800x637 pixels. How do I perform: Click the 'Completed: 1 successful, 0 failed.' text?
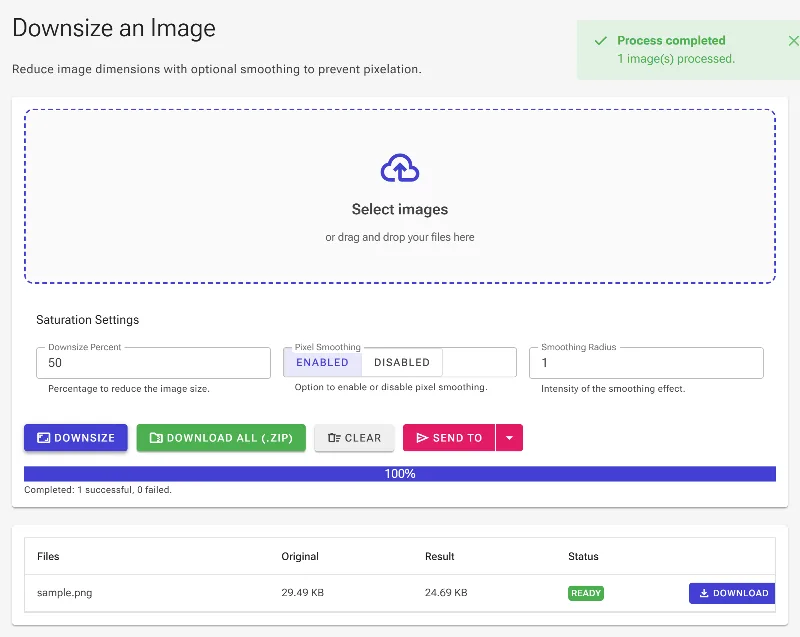(x=98, y=490)
